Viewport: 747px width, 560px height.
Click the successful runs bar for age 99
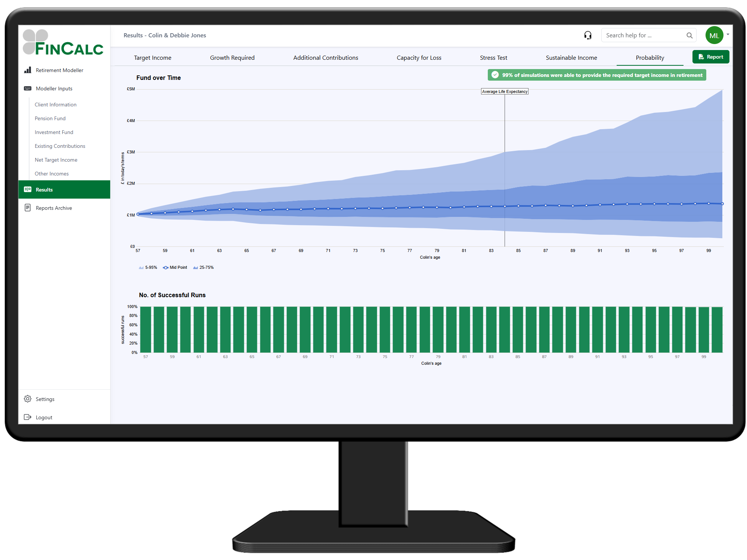(x=704, y=330)
